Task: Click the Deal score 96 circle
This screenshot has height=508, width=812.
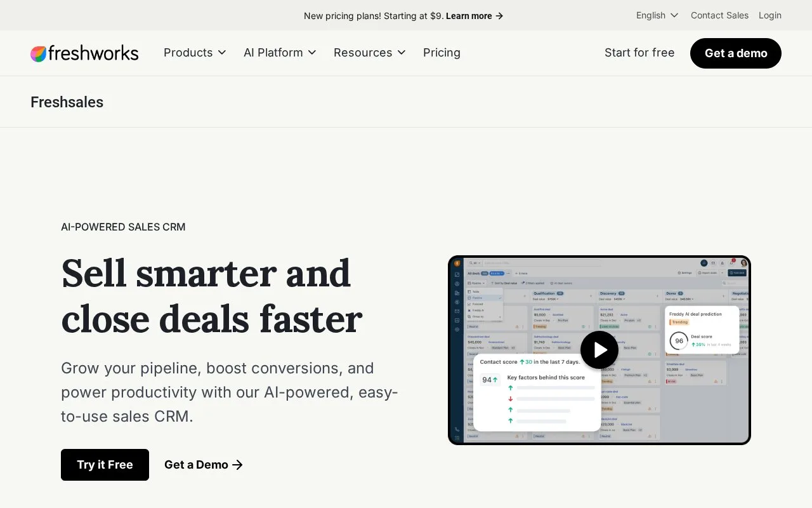Action: [679, 341]
